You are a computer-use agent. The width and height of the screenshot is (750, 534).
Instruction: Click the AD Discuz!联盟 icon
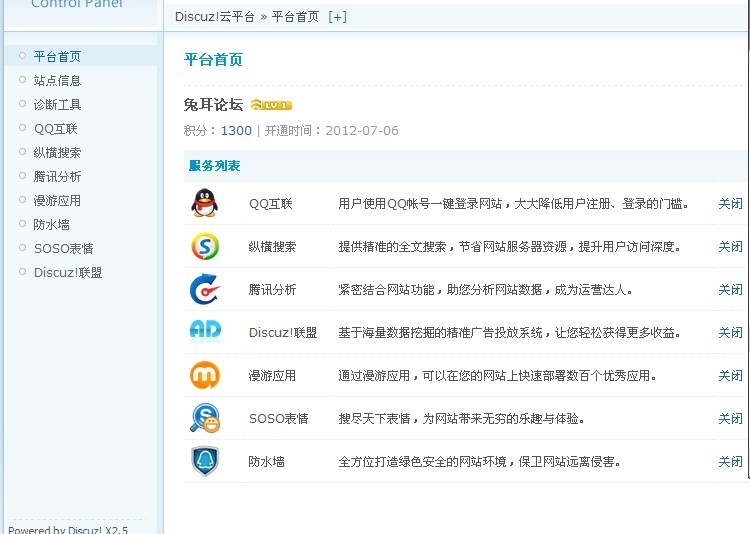(x=205, y=331)
